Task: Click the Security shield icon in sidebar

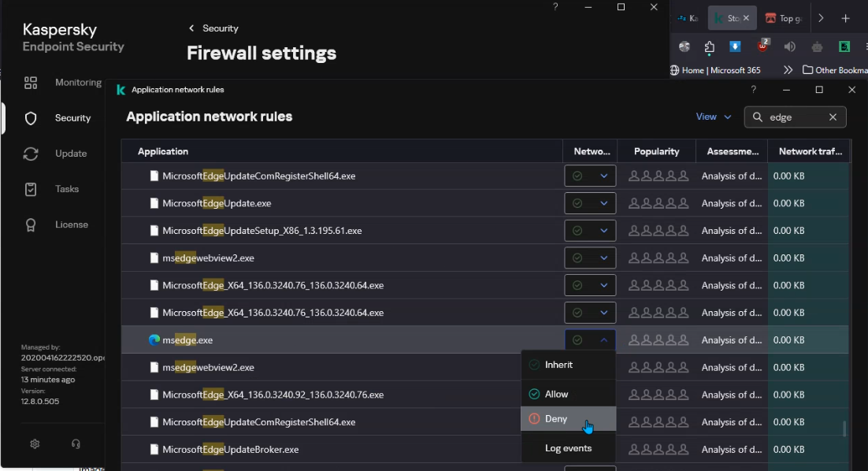Action: tap(31, 118)
